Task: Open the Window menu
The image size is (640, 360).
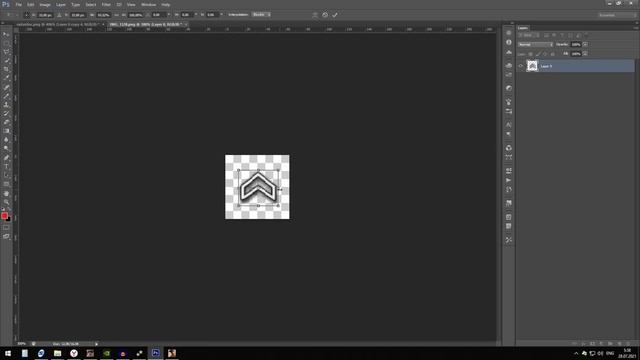Action: point(149,4)
